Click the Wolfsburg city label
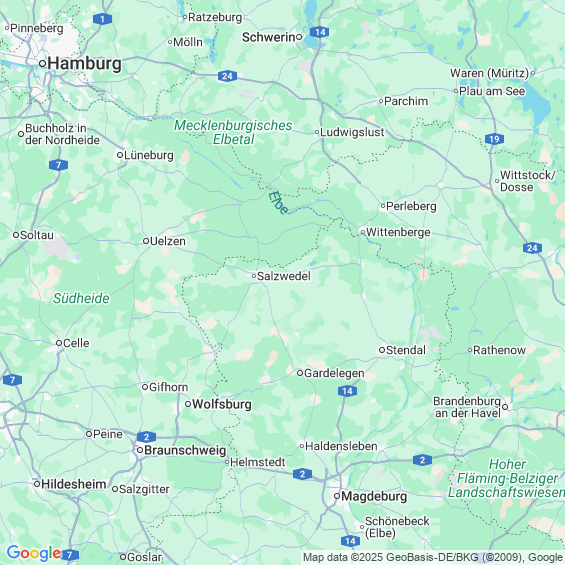 pos(222,404)
